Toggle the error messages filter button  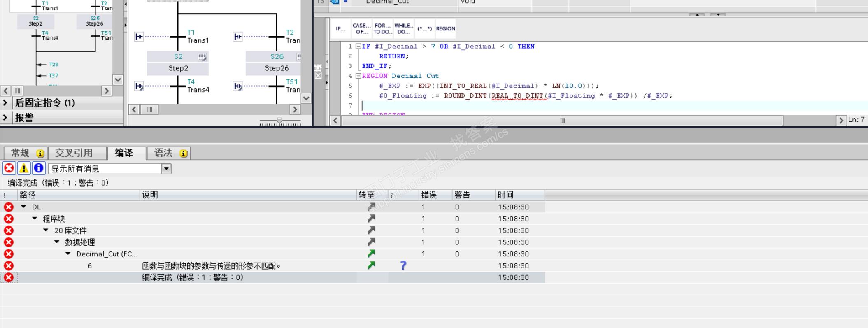point(9,168)
